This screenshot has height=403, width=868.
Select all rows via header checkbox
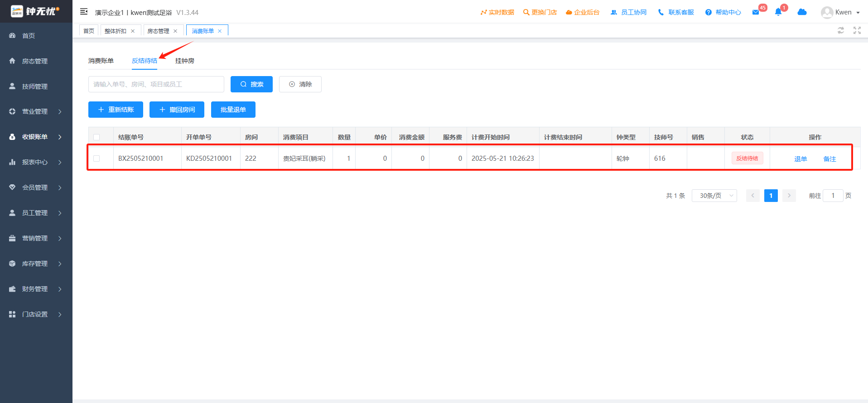[x=96, y=137]
